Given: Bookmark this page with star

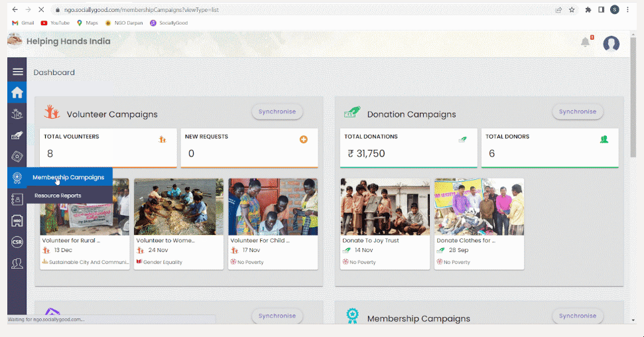Looking at the screenshot, I should (x=572, y=10).
